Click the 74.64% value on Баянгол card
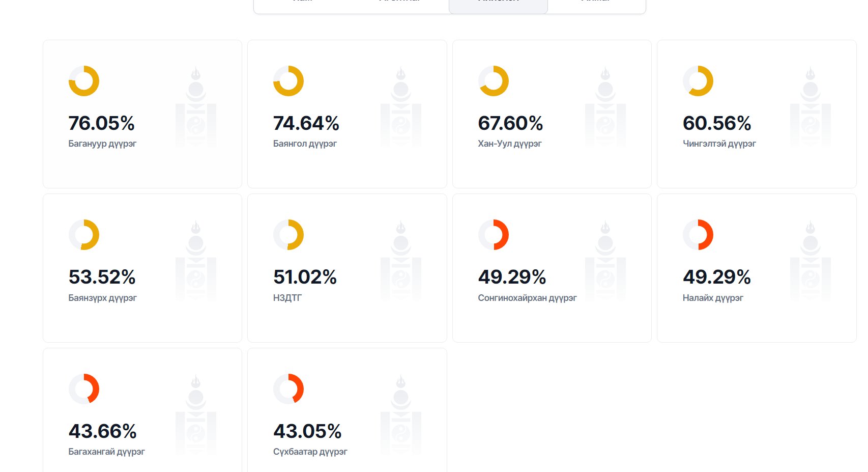 [x=306, y=123]
